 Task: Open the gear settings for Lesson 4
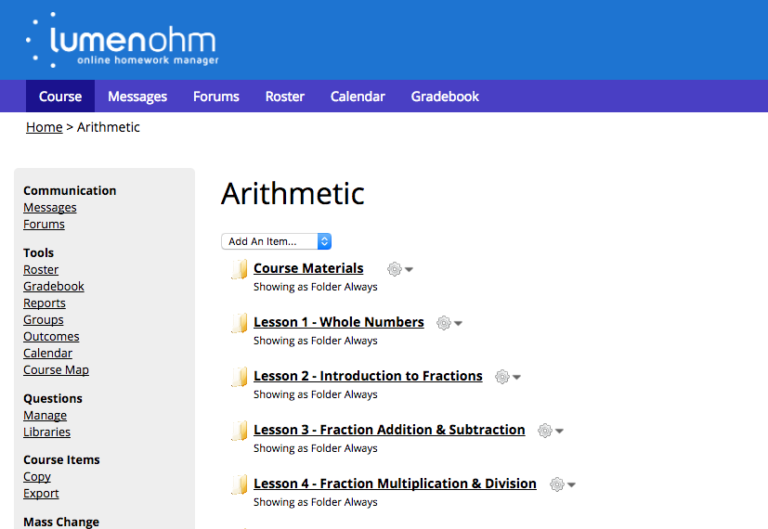pyautogui.click(x=557, y=484)
